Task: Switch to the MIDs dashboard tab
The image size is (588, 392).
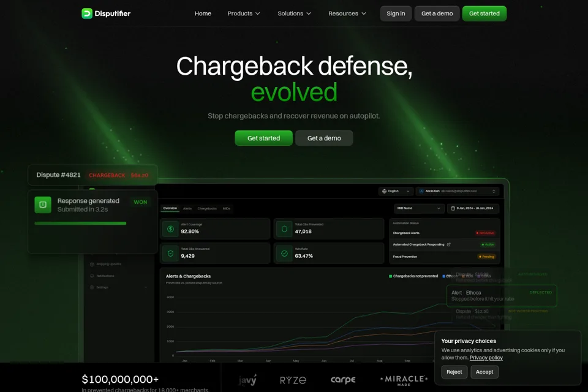Action: point(227,209)
